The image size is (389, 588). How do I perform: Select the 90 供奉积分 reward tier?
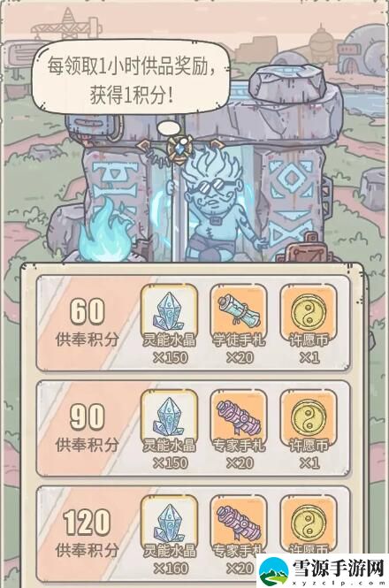194,429
